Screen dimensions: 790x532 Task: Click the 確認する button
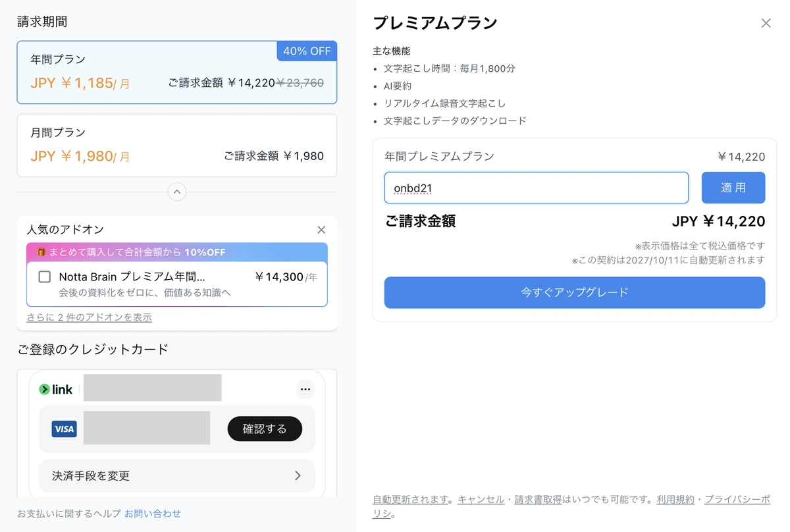[x=265, y=429]
